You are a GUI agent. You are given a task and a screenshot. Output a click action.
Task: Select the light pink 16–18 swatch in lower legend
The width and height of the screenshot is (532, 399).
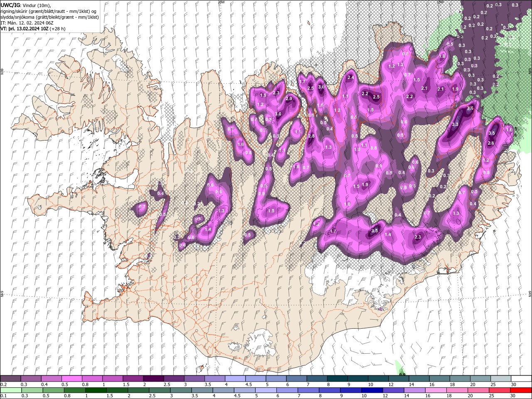pyautogui.click(x=436, y=390)
